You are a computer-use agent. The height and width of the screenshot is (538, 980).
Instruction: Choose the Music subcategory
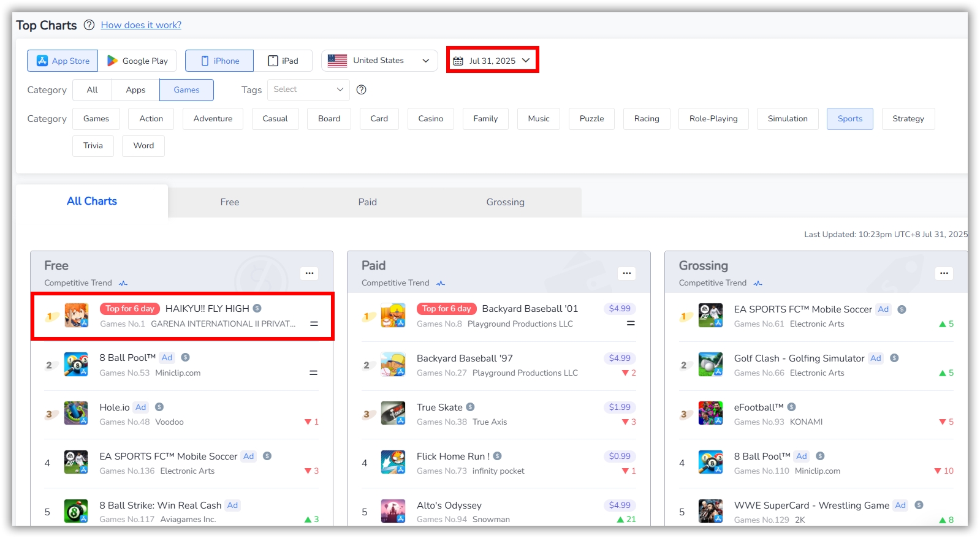click(x=539, y=119)
